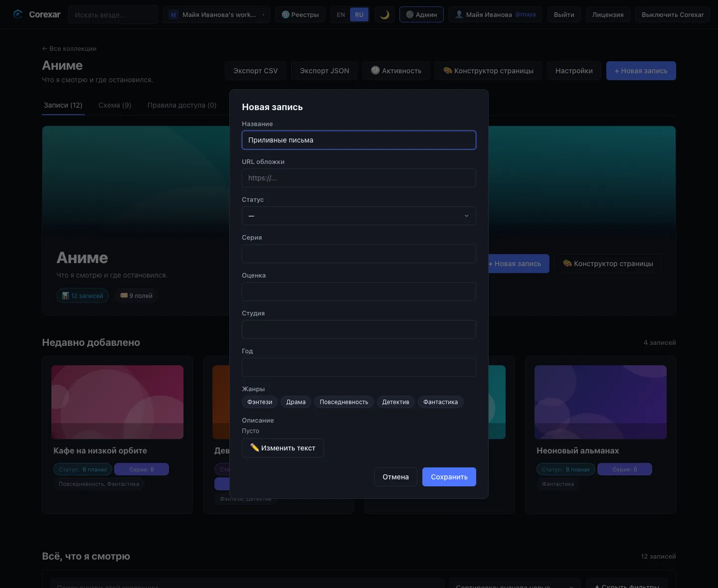Open Конструктор страницы in the top action row
The image size is (718, 588).
[x=489, y=71]
